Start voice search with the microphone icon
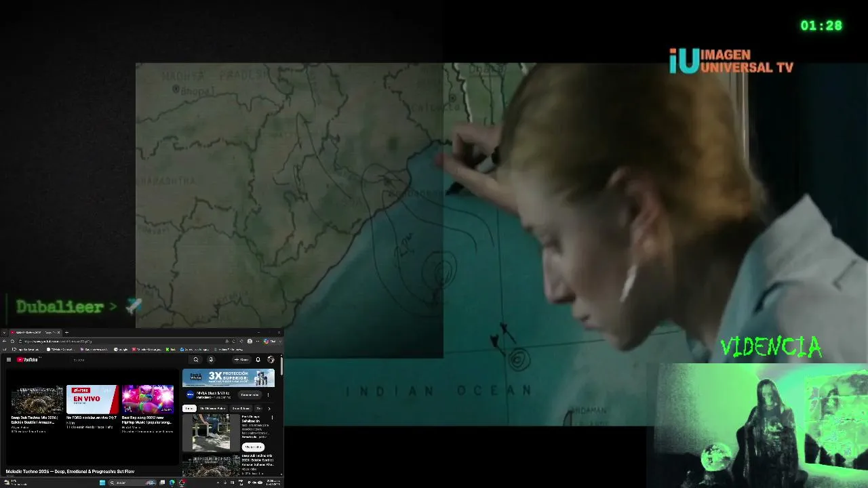868x488 pixels. click(x=211, y=360)
